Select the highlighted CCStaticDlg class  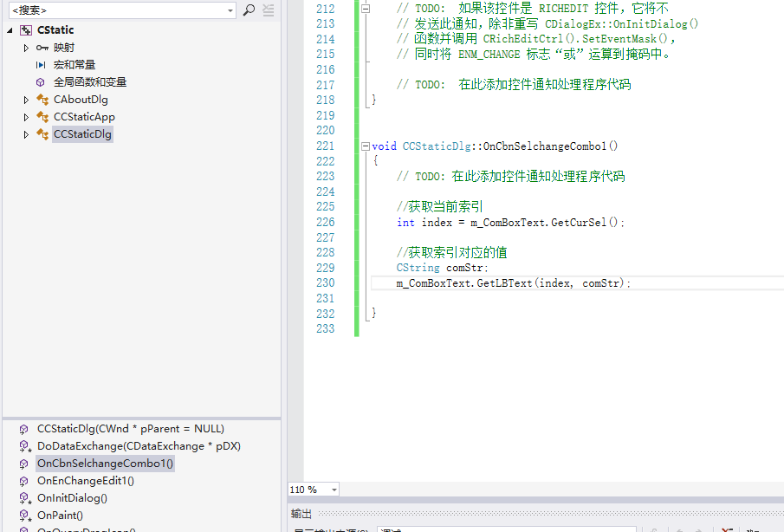pyautogui.click(x=82, y=134)
